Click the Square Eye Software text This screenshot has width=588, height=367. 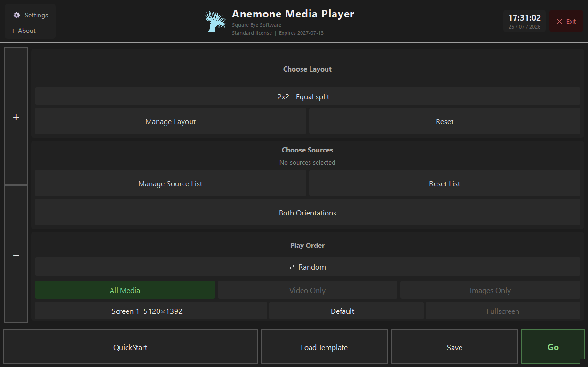(x=256, y=25)
